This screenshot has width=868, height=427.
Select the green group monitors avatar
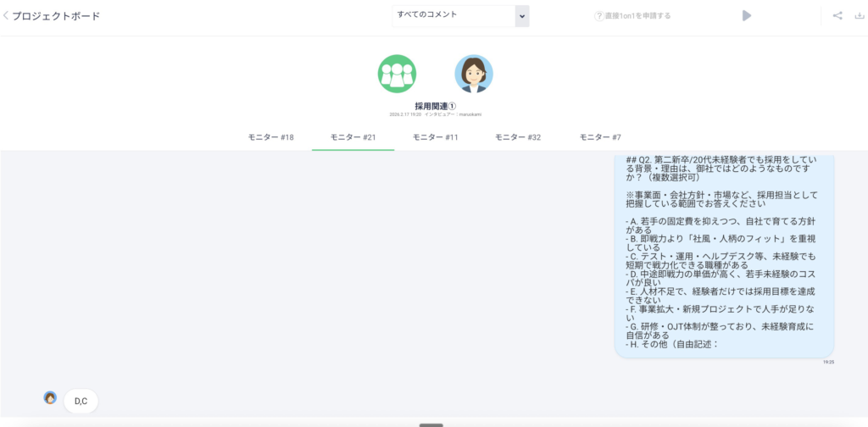coord(397,74)
